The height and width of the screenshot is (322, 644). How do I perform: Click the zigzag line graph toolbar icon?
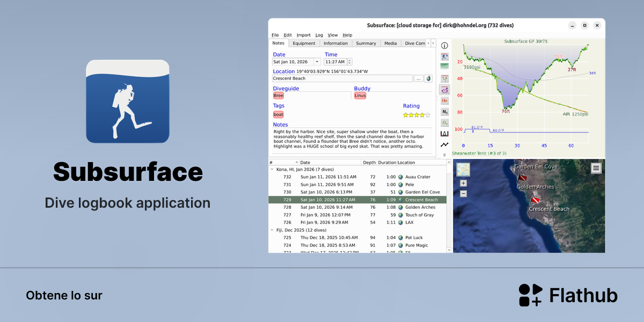point(444,144)
